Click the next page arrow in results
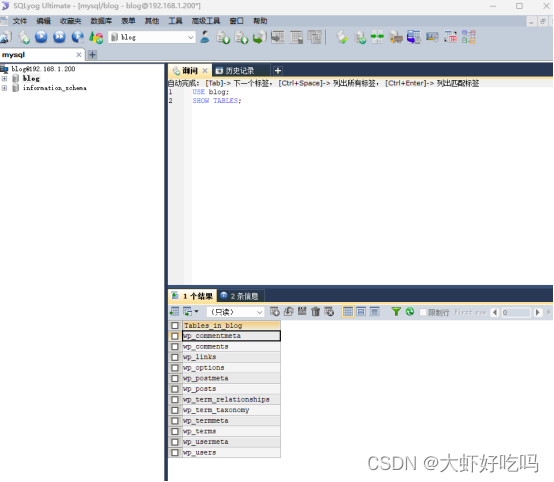 point(538,312)
